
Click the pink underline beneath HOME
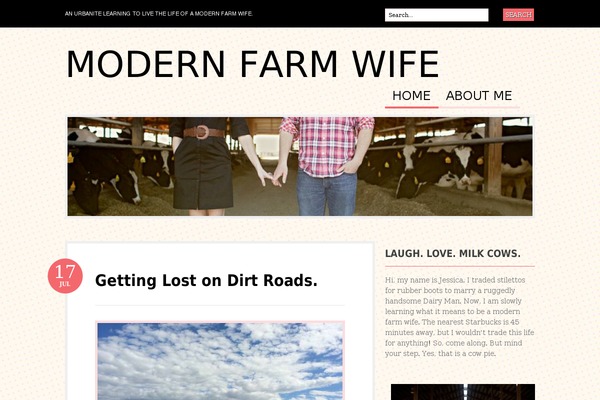pyautogui.click(x=411, y=107)
